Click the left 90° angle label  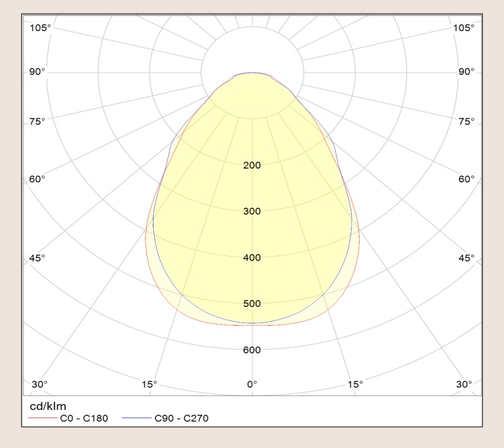point(37,72)
